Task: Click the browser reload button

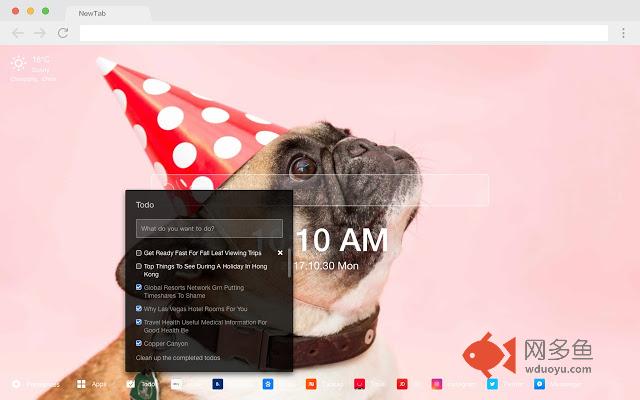Action: (x=63, y=33)
